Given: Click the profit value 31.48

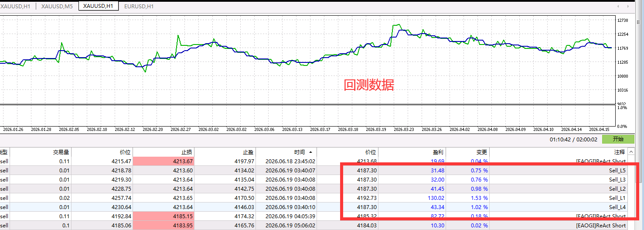Looking at the screenshot, I should 437,170.
